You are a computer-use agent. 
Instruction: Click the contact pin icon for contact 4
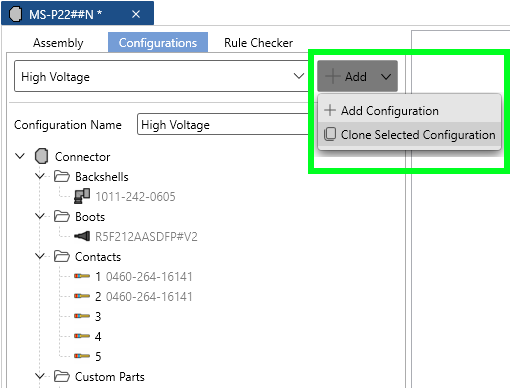[82, 336]
